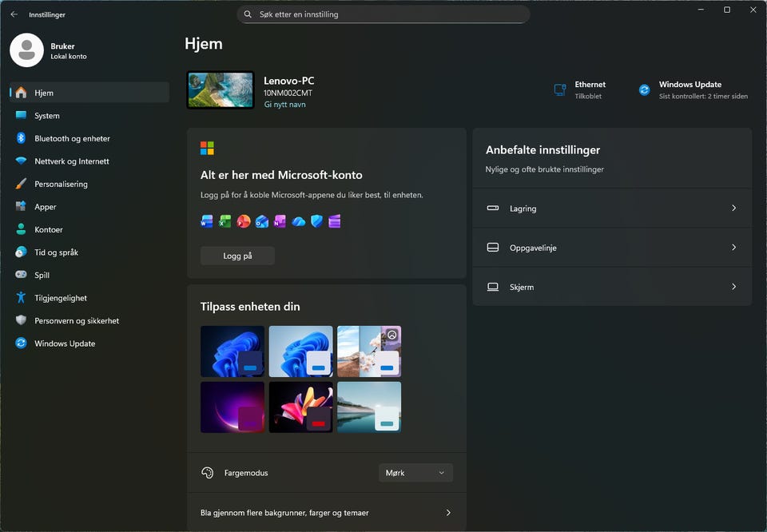
Task: Click the Tilgjengelighet accessibility icon
Action: click(21, 297)
